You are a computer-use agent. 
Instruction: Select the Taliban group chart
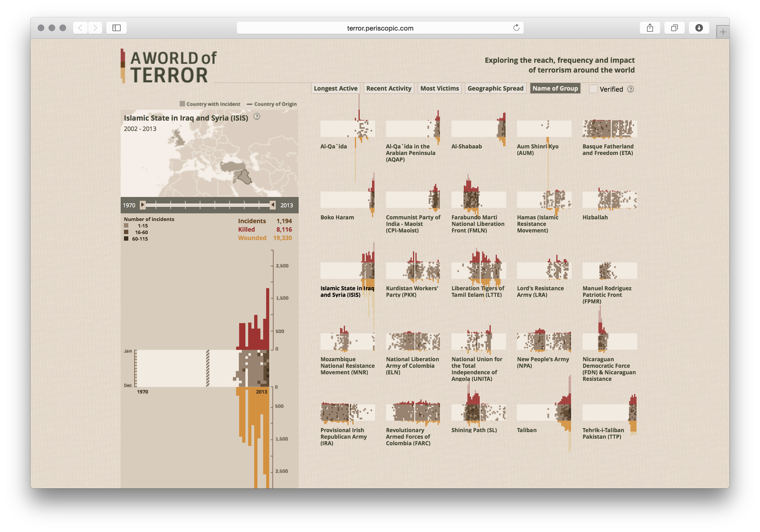point(544,412)
